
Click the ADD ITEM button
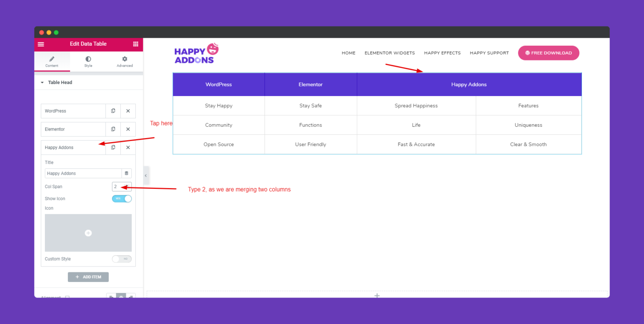click(88, 277)
